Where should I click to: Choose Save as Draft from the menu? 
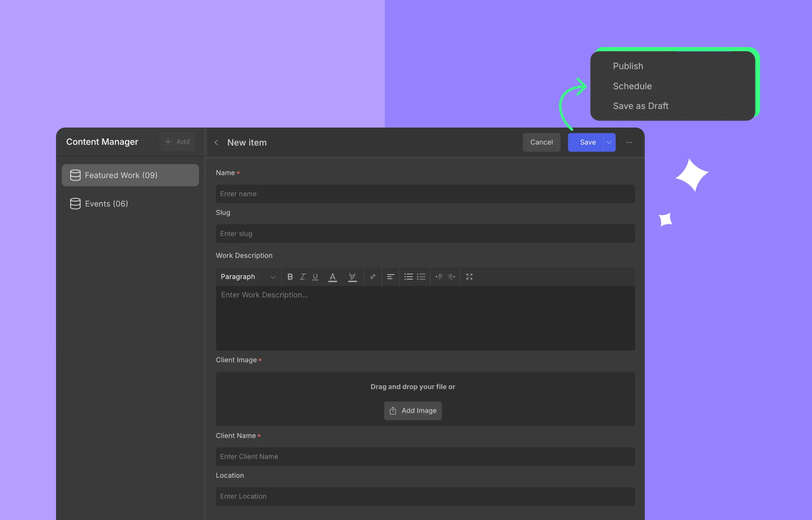coord(641,106)
